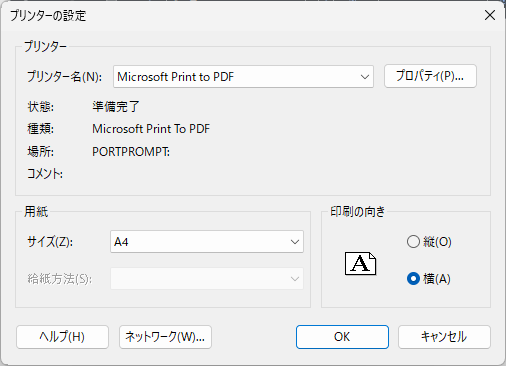The height and width of the screenshot is (366, 506).
Task: Click the 準備完了 status text
Action: tap(116, 107)
